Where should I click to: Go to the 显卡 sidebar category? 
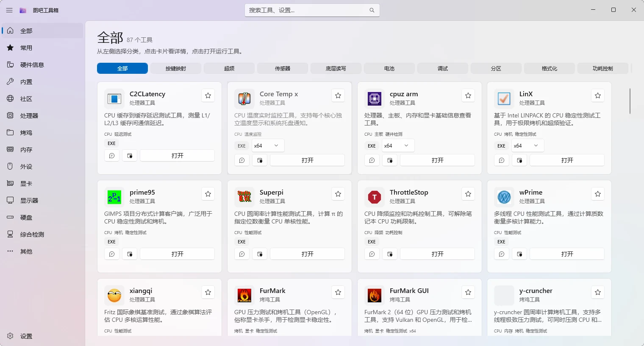click(x=42, y=184)
